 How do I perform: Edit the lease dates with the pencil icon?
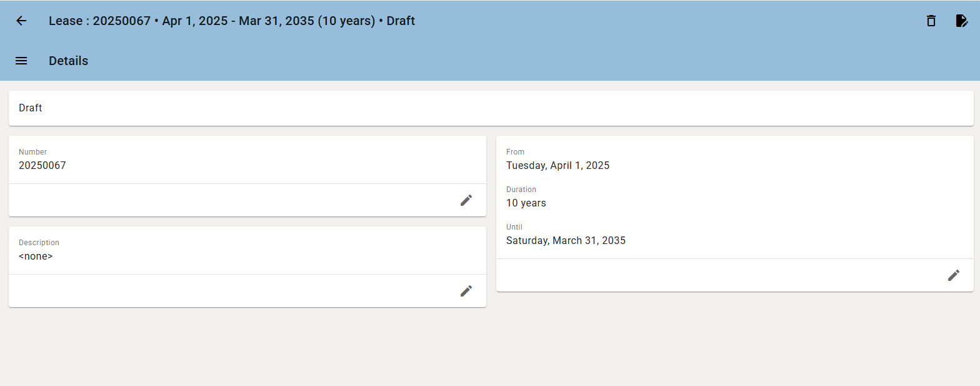coord(954,275)
